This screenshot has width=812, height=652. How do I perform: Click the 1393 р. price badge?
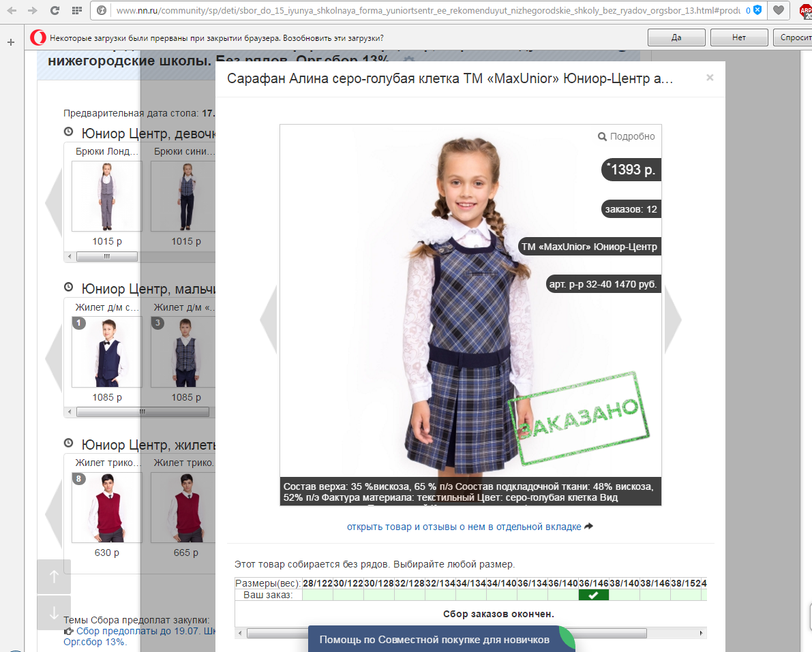pyautogui.click(x=631, y=170)
